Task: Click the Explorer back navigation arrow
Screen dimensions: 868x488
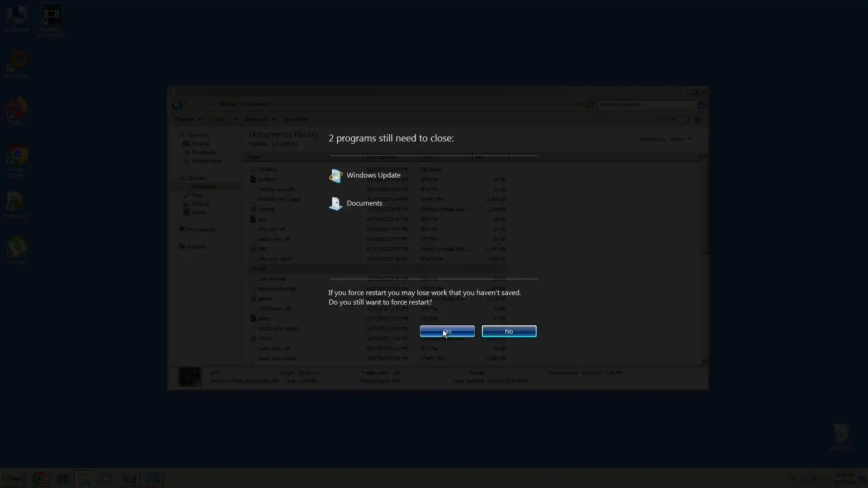Action: (x=177, y=105)
